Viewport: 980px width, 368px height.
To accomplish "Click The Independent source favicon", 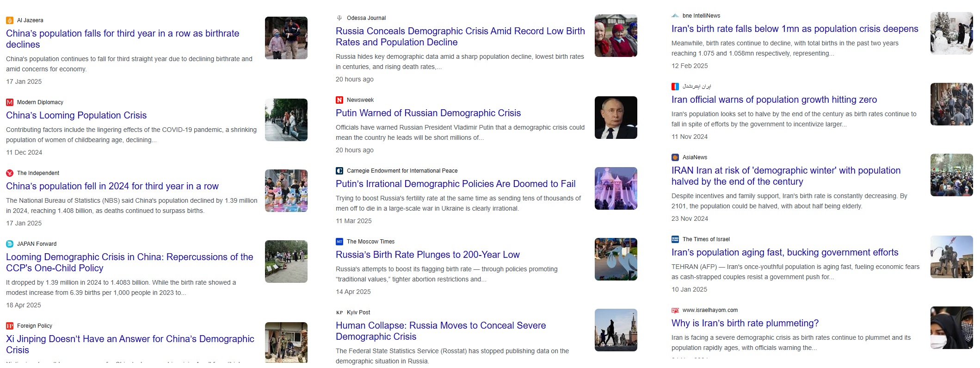I will click(x=10, y=173).
